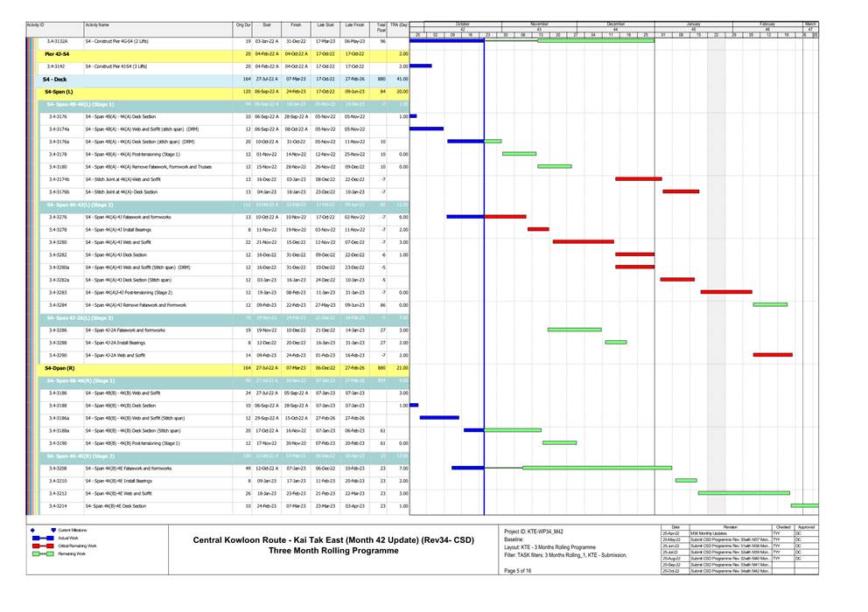Click the 'Project ID: KTE-WP34_M42' text
This screenshot has height=612, width=868.
[x=534, y=532]
